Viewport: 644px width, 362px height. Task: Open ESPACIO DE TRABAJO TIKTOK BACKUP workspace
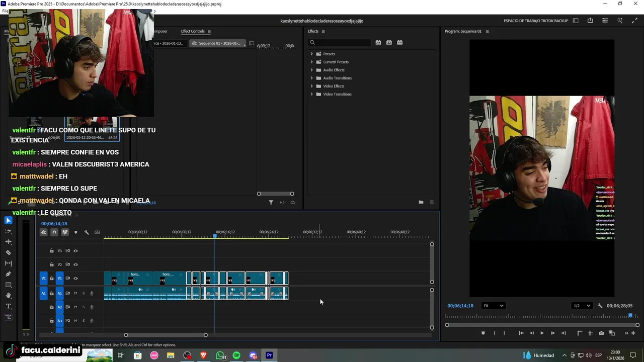pos(536,21)
